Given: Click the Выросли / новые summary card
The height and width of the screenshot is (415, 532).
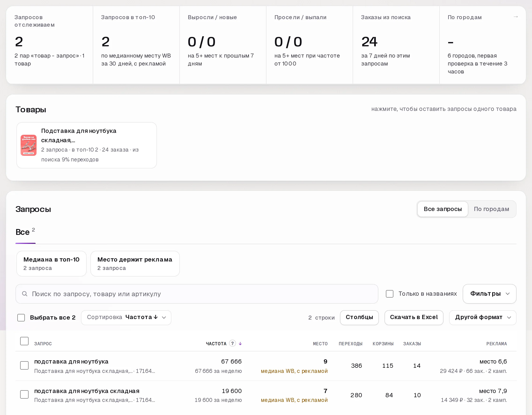Looking at the screenshot, I should [223, 45].
